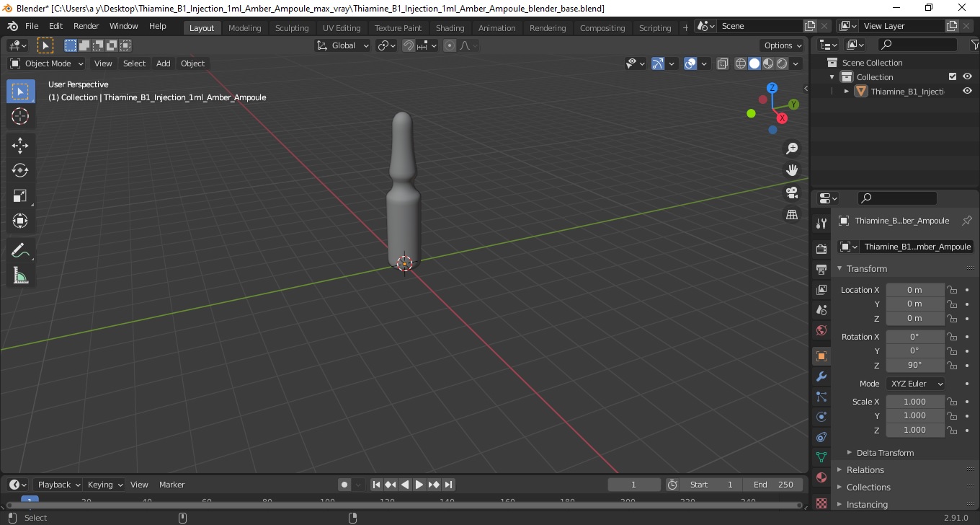Open the Object properties tab
Viewport: 980px width, 525px height.
[x=821, y=356]
